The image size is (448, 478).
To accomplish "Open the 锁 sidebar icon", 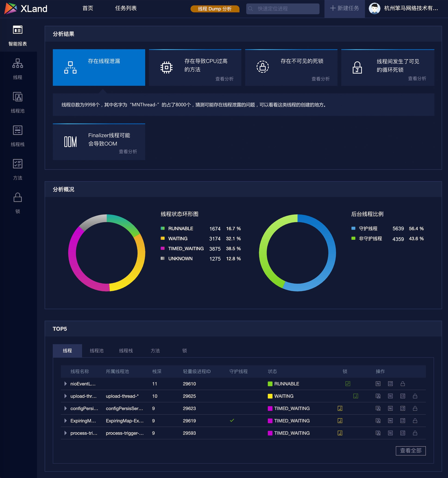I will click(18, 197).
